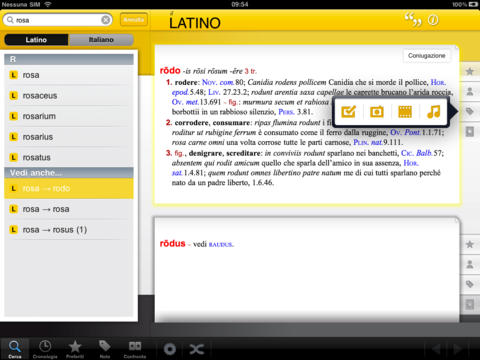The height and width of the screenshot is (360, 480).
Task: Add an audio note with the music icon
Action: click(x=433, y=112)
